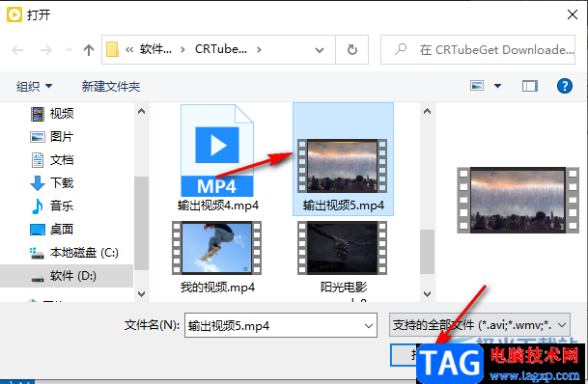The width and height of the screenshot is (588, 384).
Task: Open the more view options arrow
Action: coord(497,86)
